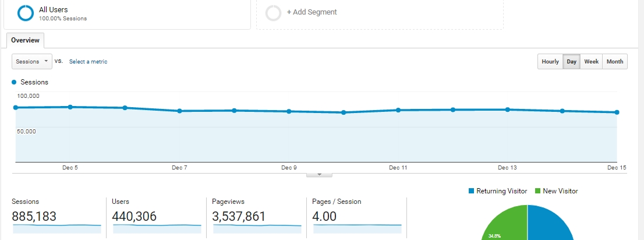Click the empty Add Segment circle icon
The height and width of the screenshot is (240, 644).
tap(273, 13)
